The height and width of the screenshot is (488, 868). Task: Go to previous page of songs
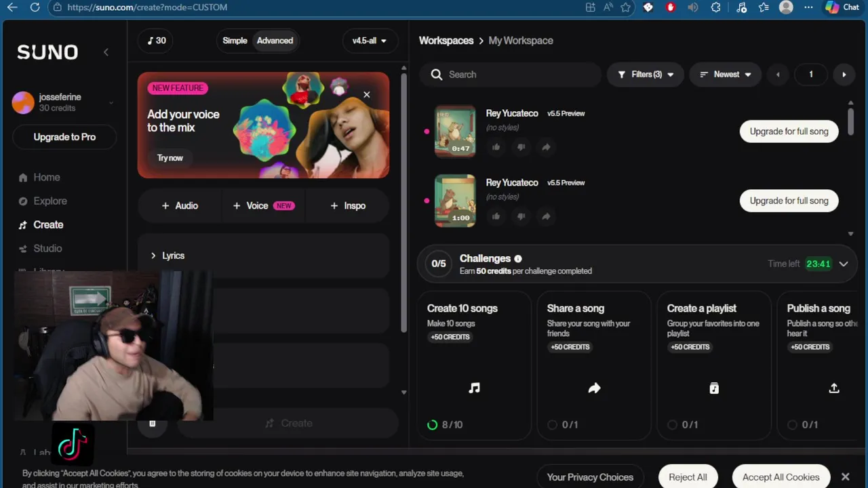click(x=778, y=75)
